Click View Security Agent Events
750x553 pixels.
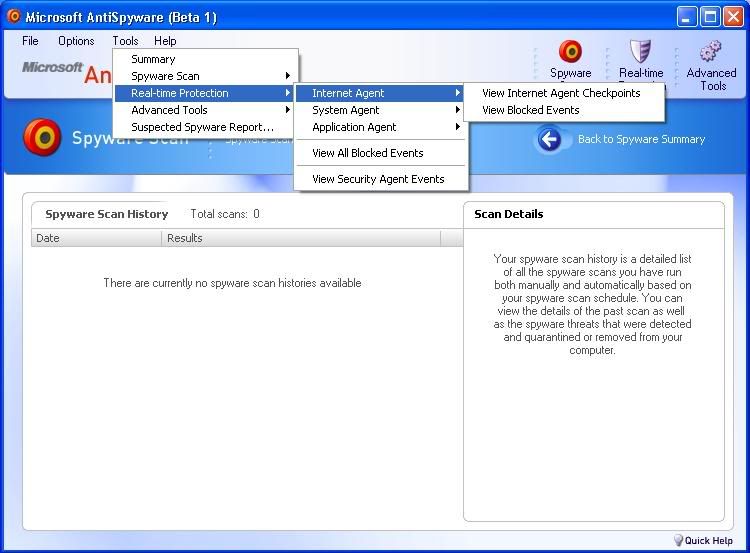pos(380,179)
